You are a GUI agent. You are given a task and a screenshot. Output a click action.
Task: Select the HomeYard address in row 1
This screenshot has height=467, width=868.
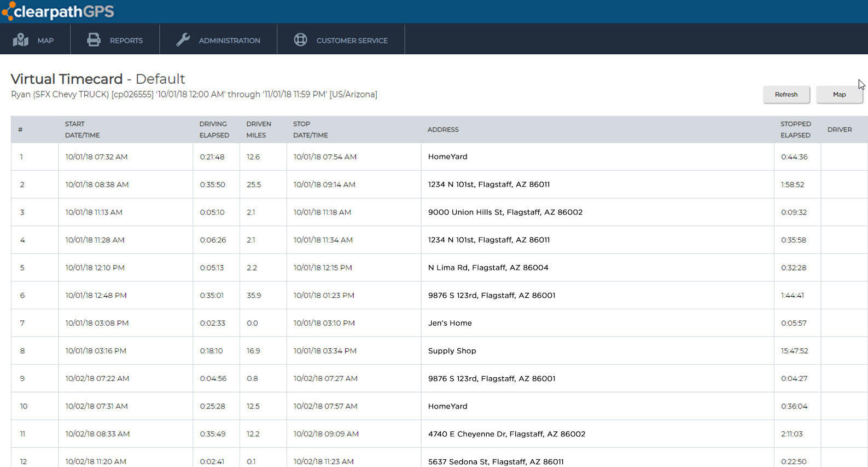point(447,157)
